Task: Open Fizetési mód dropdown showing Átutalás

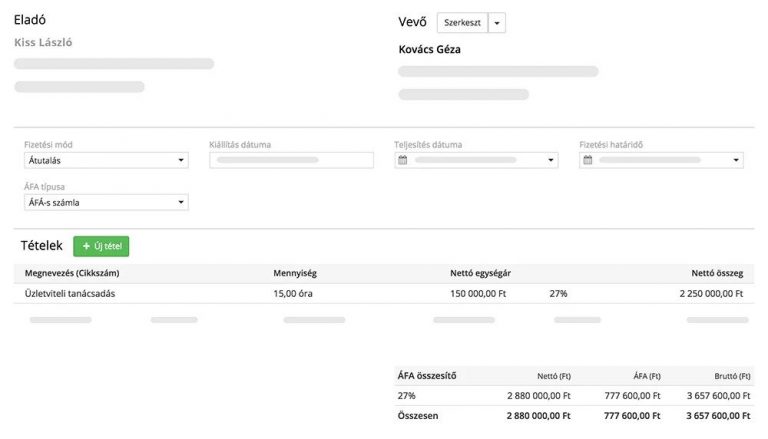Action: (x=105, y=160)
